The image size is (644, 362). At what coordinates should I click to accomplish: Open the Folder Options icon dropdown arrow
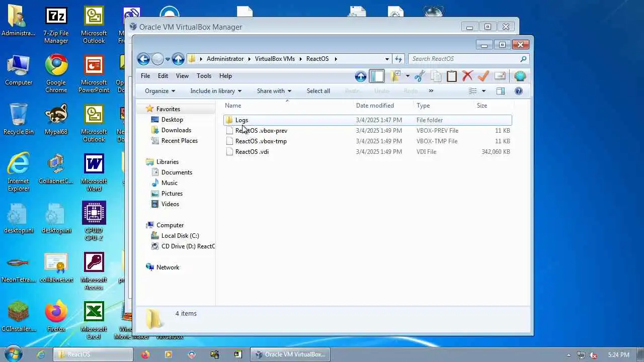click(x=408, y=76)
